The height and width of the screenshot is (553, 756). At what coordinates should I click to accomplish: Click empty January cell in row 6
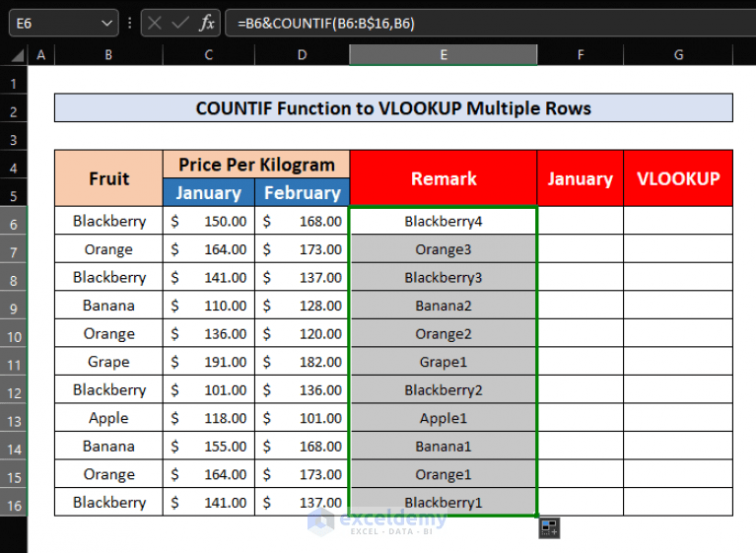pos(580,221)
